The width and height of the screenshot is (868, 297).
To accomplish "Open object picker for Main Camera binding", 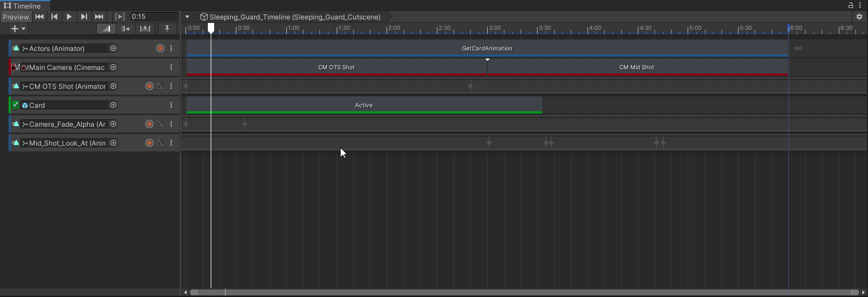I will 113,67.
